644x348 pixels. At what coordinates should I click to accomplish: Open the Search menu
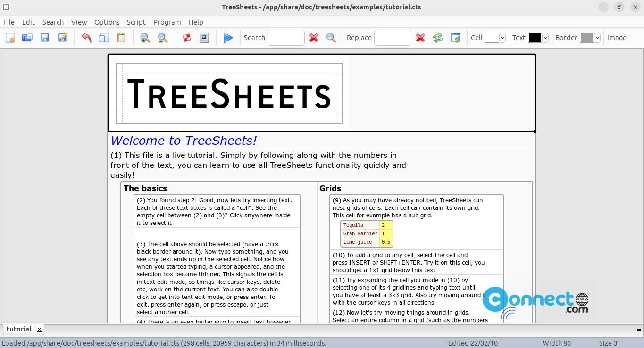click(x=53, y=22)
